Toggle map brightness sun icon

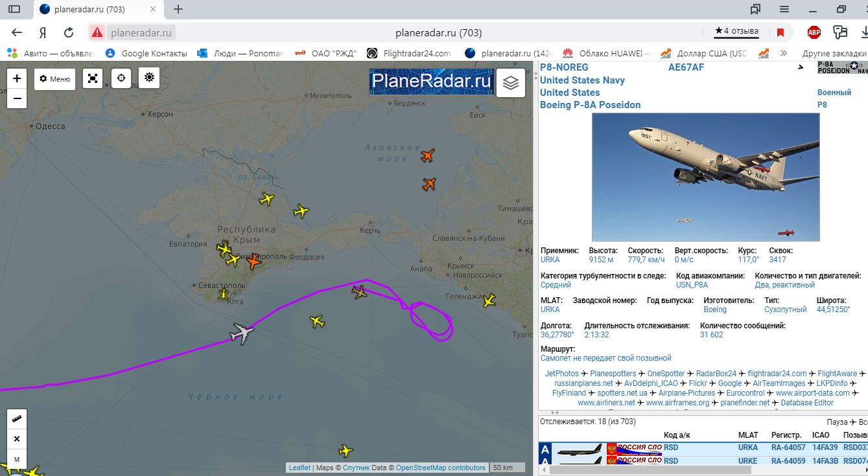click(150, 78)
